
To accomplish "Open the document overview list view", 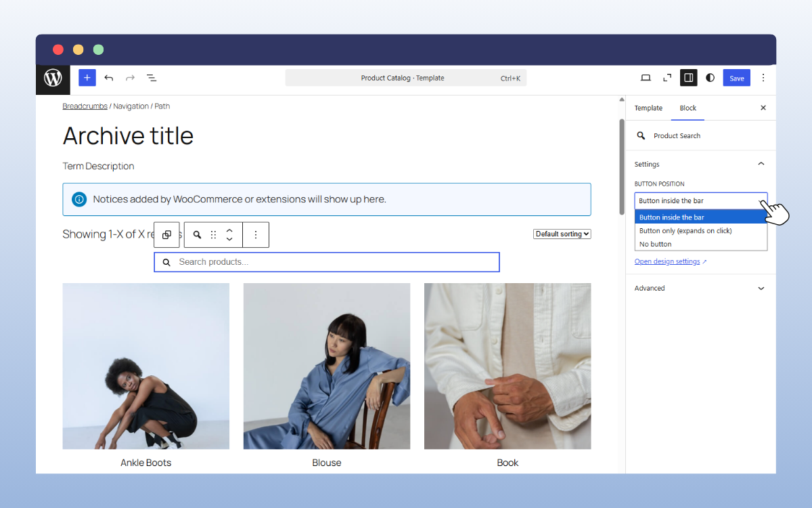I will point(152,78).
